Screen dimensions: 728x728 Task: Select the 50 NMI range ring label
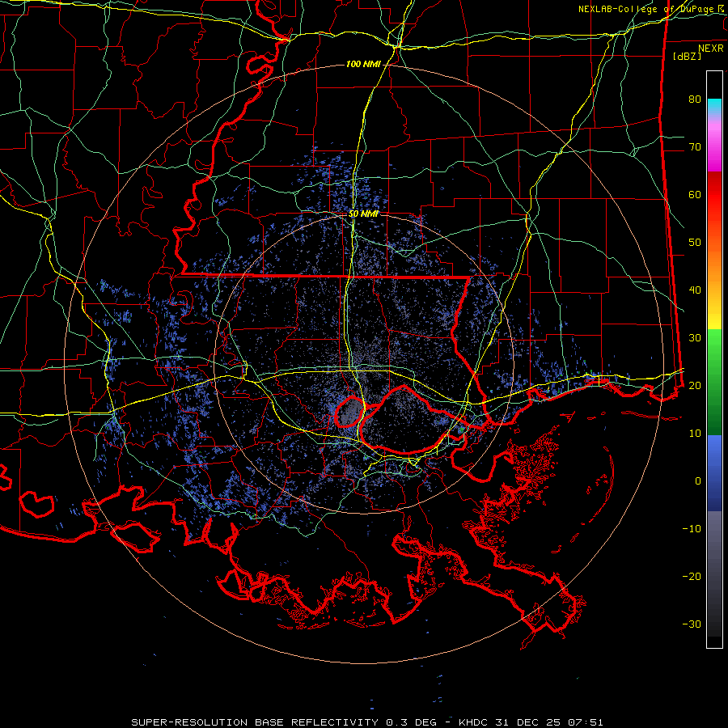pyautogui.click(x=363, y=214)
